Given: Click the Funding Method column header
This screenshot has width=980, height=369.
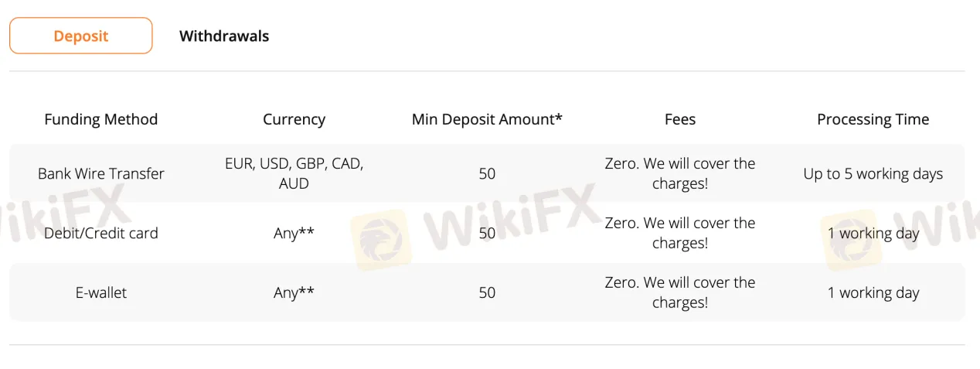Looking at the screenshot, I should 101,119.
